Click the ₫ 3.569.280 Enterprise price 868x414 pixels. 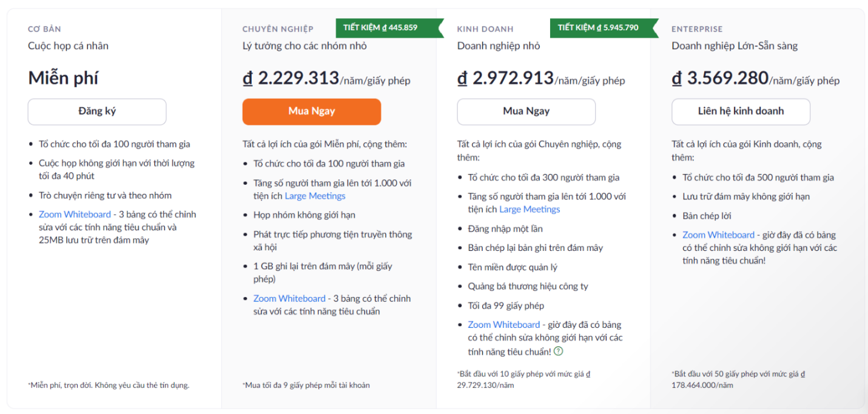point(721,79)
